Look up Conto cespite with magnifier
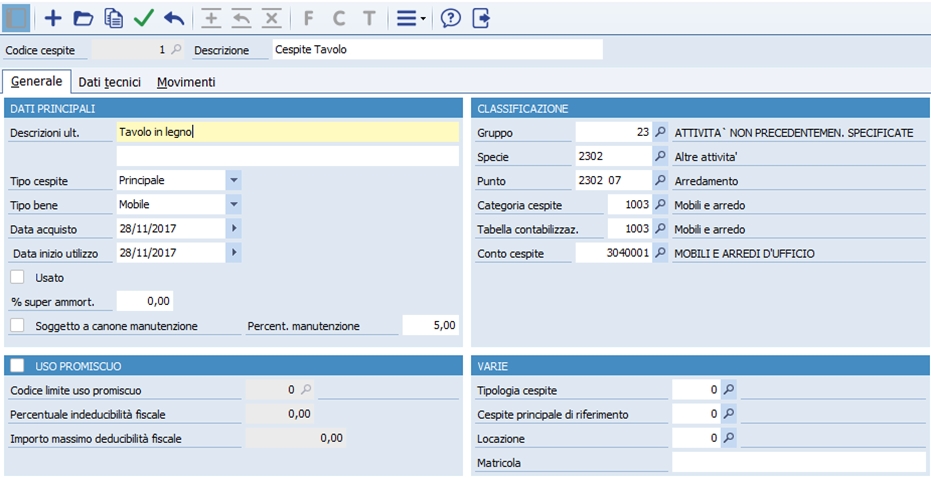 click(660, 253)
